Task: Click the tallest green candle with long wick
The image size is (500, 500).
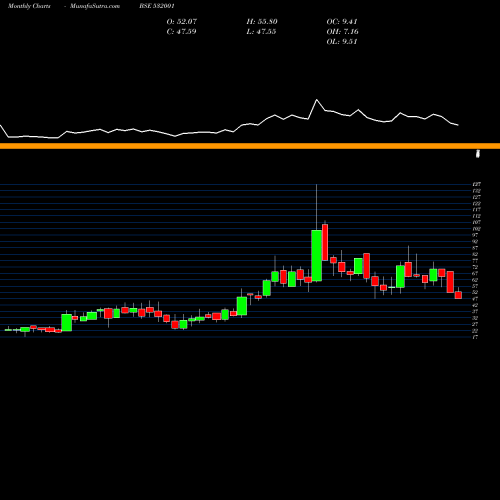Action: pos(316,256)
